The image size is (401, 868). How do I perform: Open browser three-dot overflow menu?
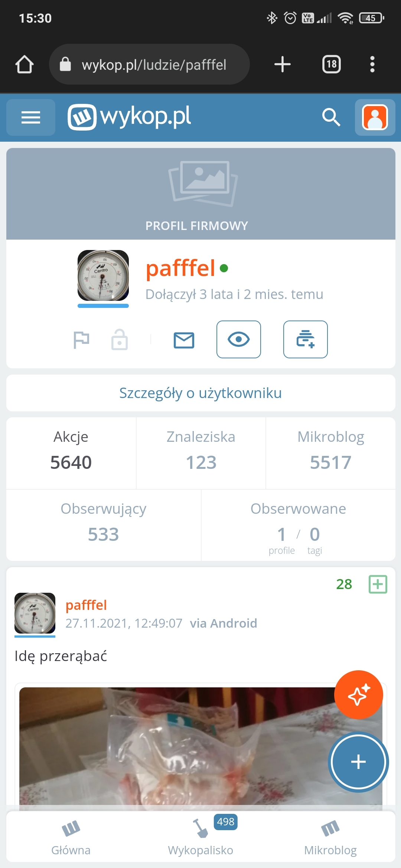click(x=372, y=65)
